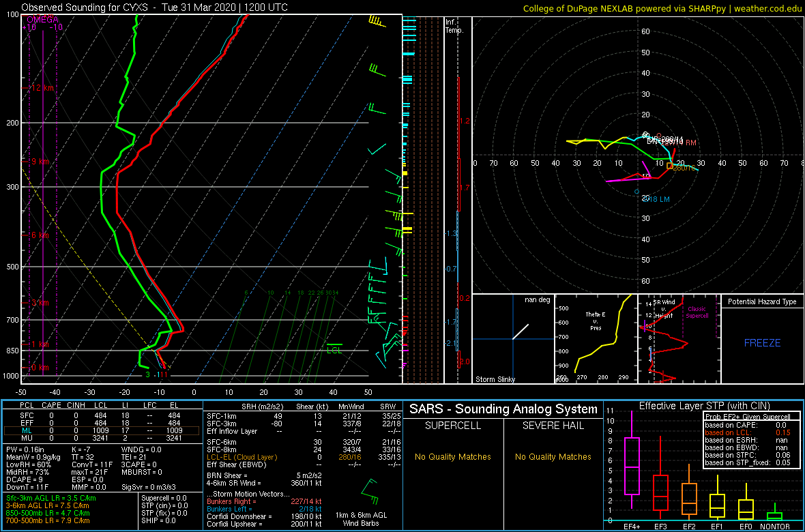Click the Storm Slinky panel label
The height and width of the screenshot is (532, 805).
pos(495,379)
